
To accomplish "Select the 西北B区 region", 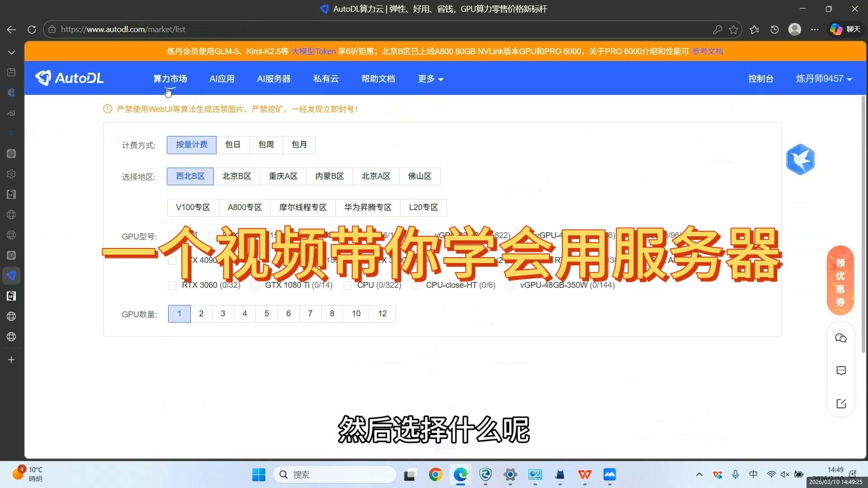I will 190,176.
